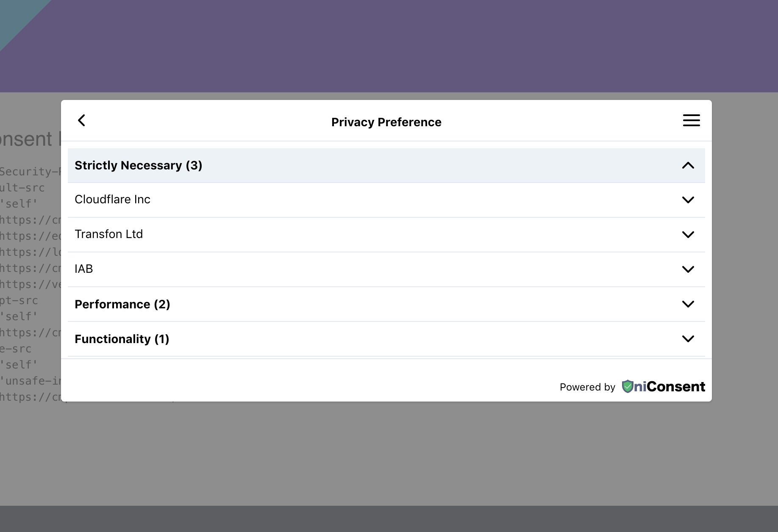Click the dark footer bar

[389, 518]
